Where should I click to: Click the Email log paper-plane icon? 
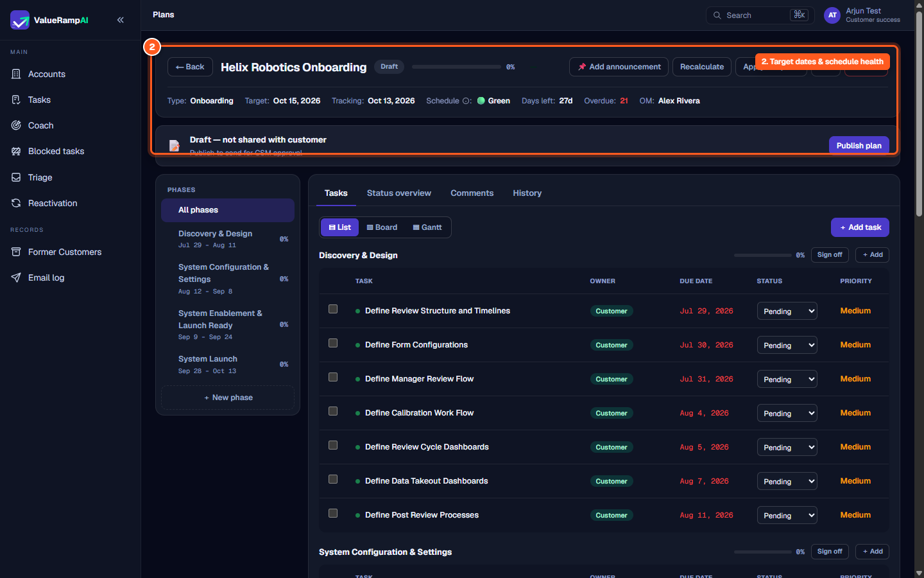pos(16,277)
